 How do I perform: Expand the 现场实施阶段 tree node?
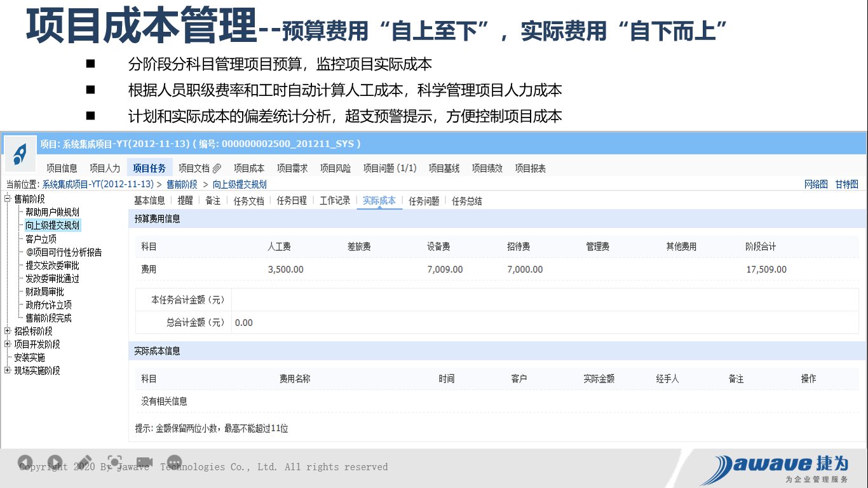pos(8,370)
